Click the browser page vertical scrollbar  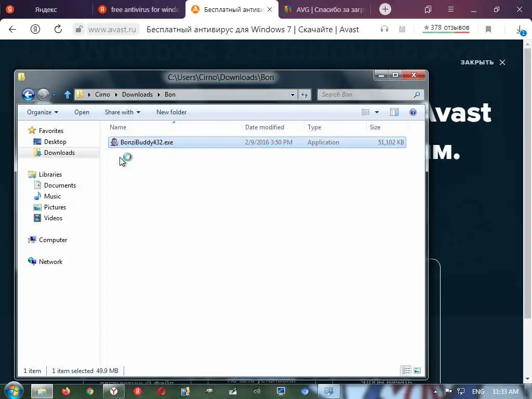tap(527, 183)
